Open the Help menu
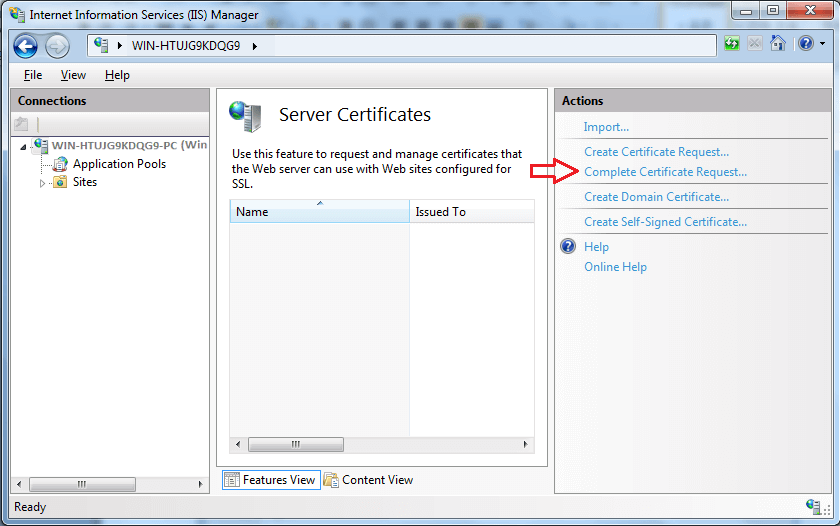 point(117,75)
